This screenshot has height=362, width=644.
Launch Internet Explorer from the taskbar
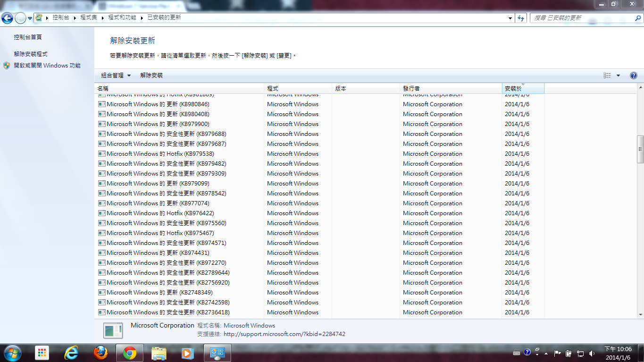coord(71,353)
